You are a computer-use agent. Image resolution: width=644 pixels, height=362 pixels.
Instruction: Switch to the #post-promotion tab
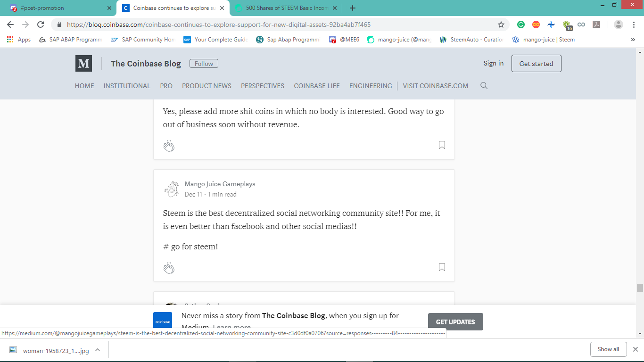(x=58, y=8)
